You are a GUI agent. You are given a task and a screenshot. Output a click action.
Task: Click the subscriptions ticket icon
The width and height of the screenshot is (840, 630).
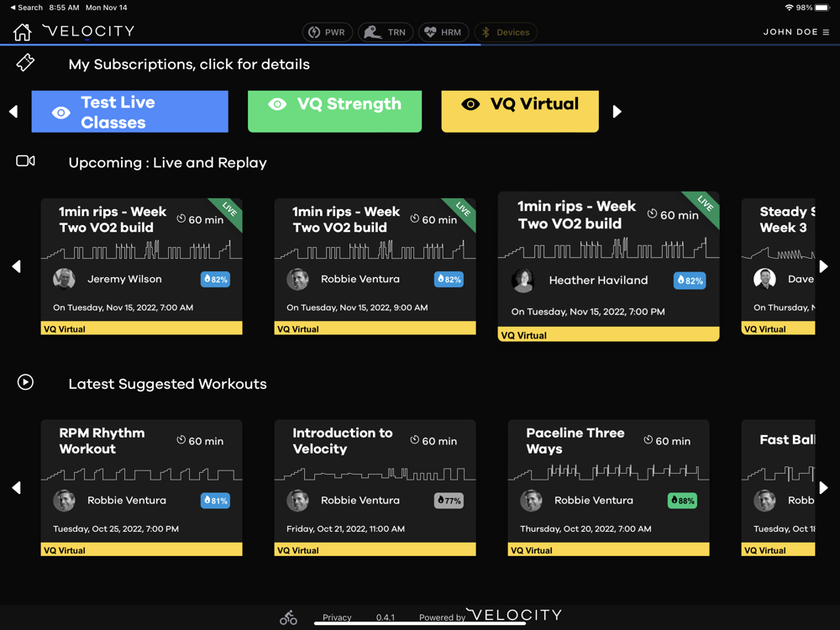pyautogui.click(x=25, y=63)
